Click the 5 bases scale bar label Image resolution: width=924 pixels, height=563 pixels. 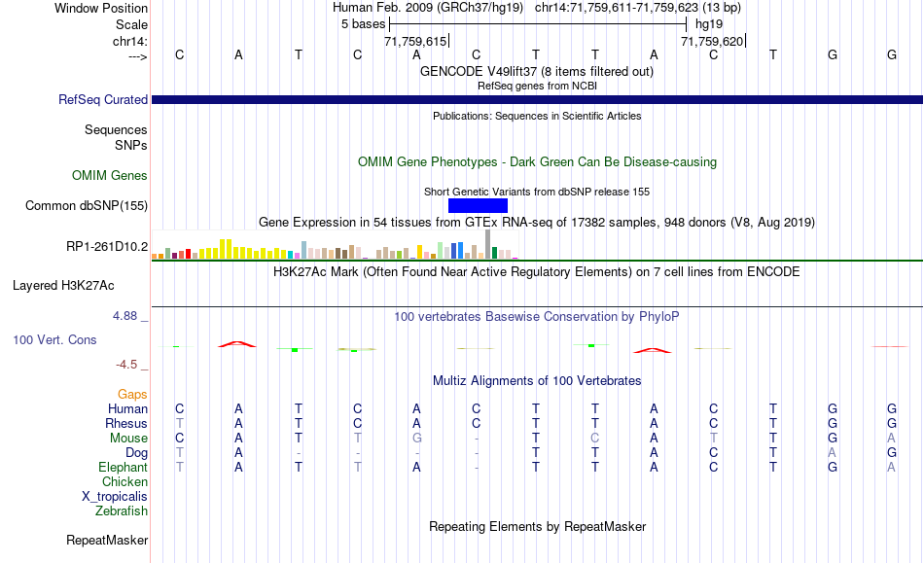click(x=363, y=24)
